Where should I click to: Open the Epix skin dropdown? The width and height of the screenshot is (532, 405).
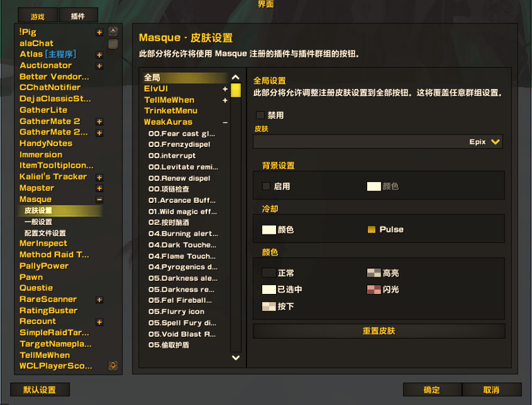coord(377,141)
